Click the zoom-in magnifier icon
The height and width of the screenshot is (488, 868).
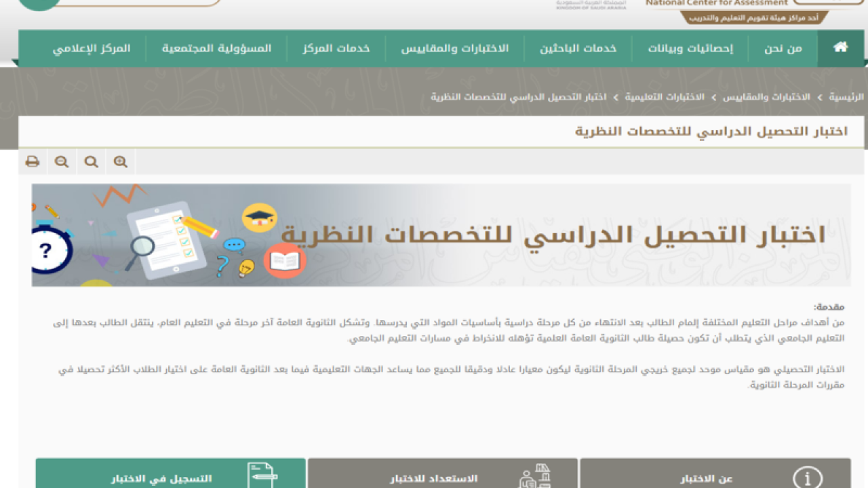121,162
